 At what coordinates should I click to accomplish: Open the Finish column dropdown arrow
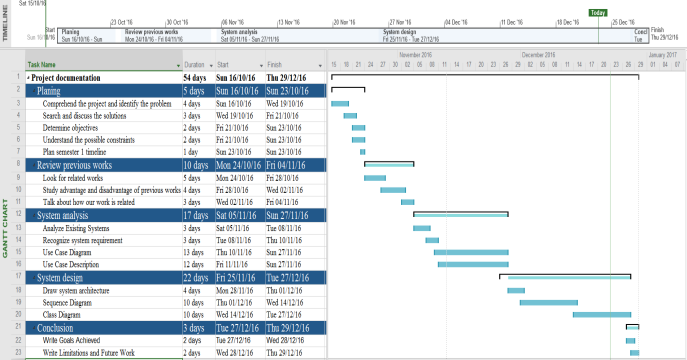(x=320, y=66)
